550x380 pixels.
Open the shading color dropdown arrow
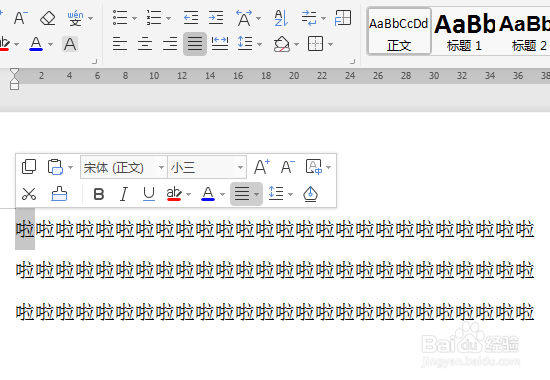tap(296, 45)
